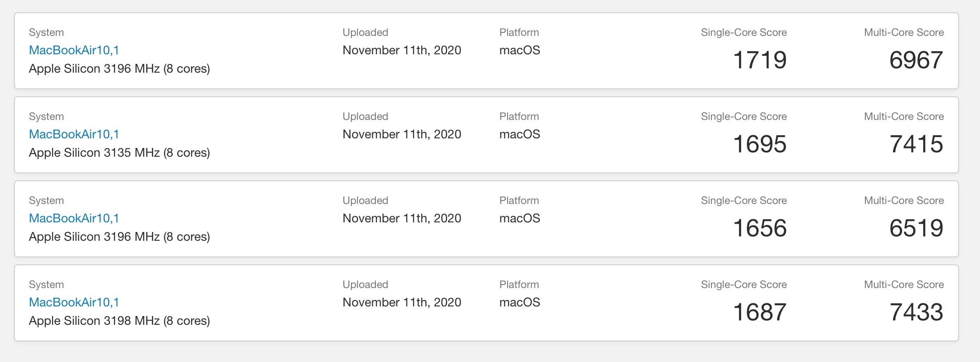Click the single-core score 1719
The image size is (980, 362).
(x=759, y=60)
